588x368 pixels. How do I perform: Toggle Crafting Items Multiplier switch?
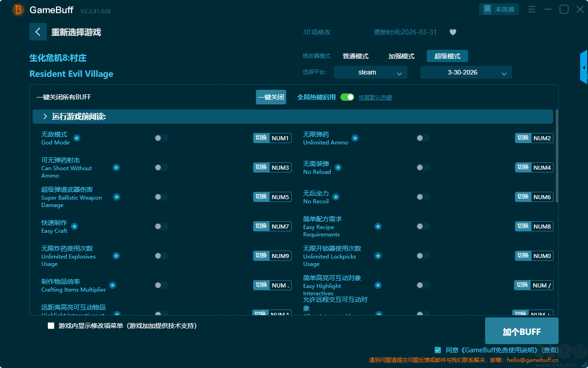[x=161, y=285]
